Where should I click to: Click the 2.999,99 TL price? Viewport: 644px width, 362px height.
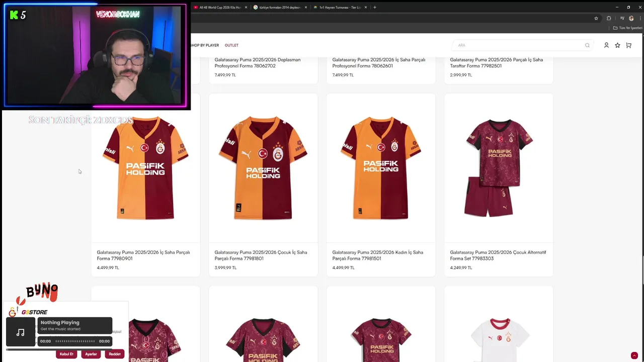click(x=461, y=75)
